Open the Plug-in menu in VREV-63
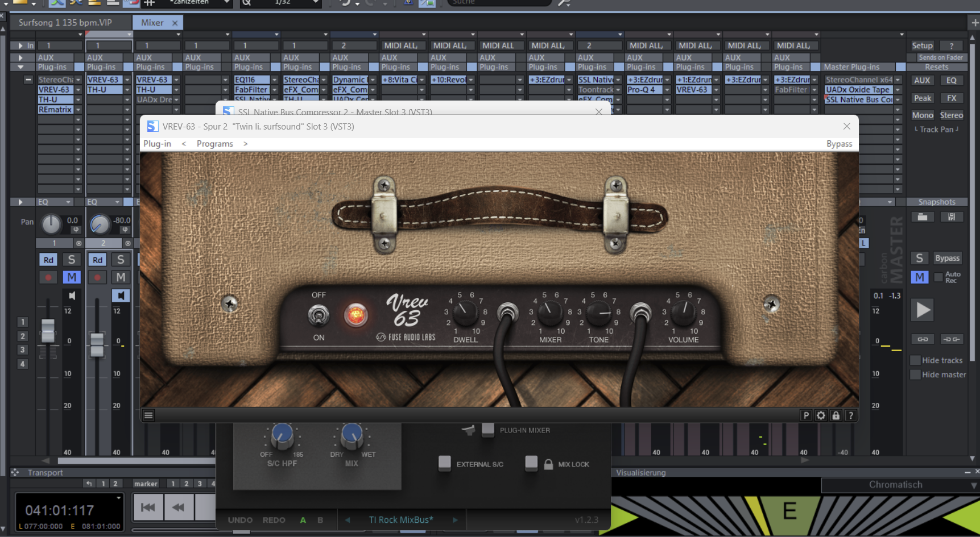The height and width of the screenshot is (537, 980). tap(157, 144)
